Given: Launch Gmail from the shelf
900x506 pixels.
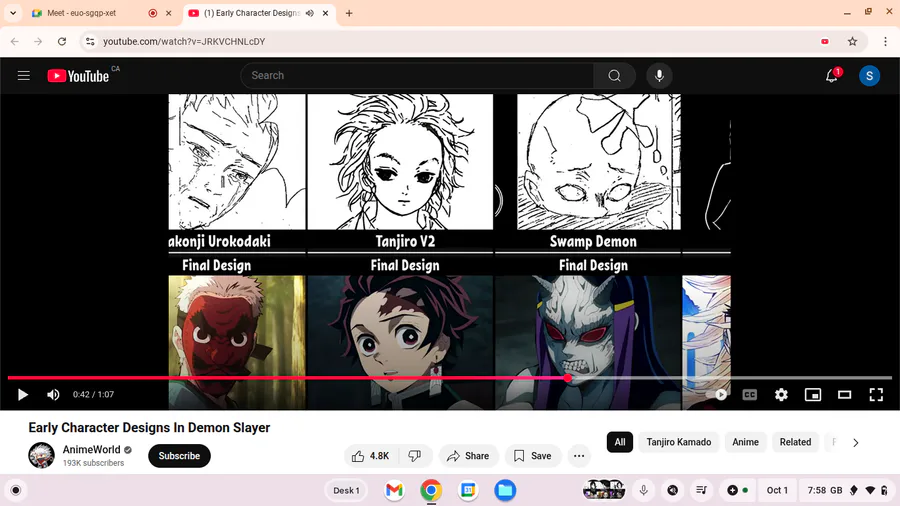Looking at the screenshot, I should 394,491.
